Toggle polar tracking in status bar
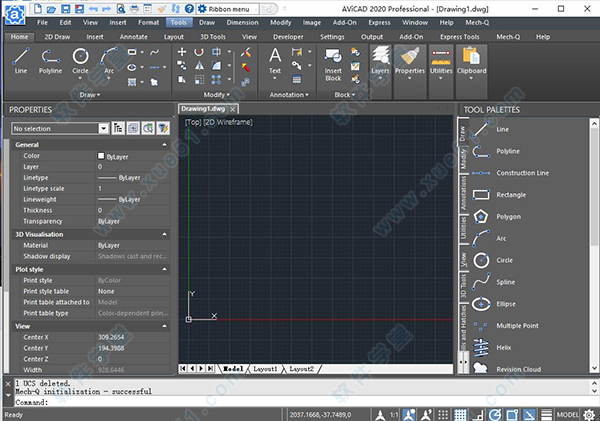Viewport: 600px width, 421px height. point(495,414)
